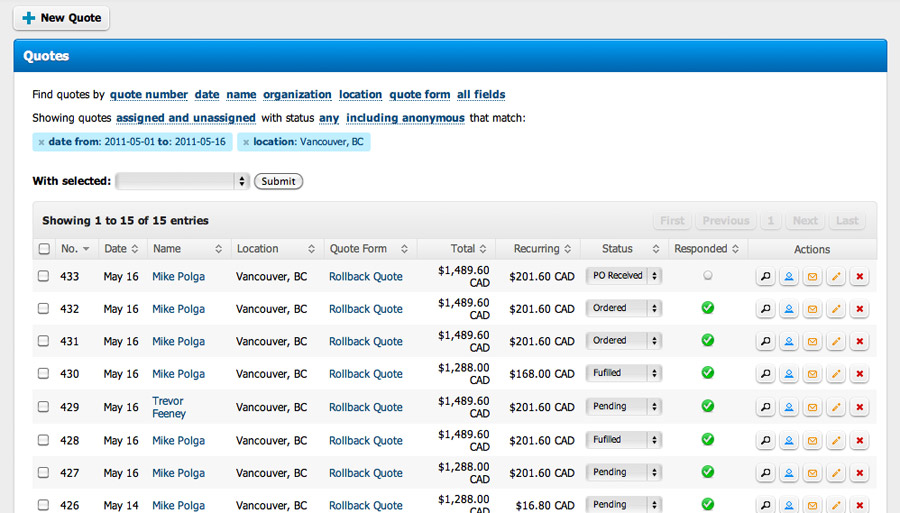Open the 'With selected' dropdown
The image size is (900, 513).
point(182,181)
